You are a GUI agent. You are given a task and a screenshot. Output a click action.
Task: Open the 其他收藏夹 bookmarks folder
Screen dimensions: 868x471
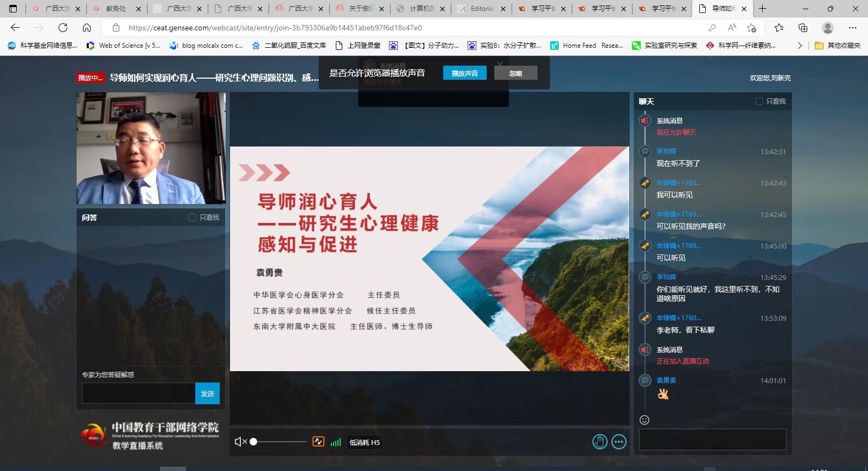click(838, 46)
